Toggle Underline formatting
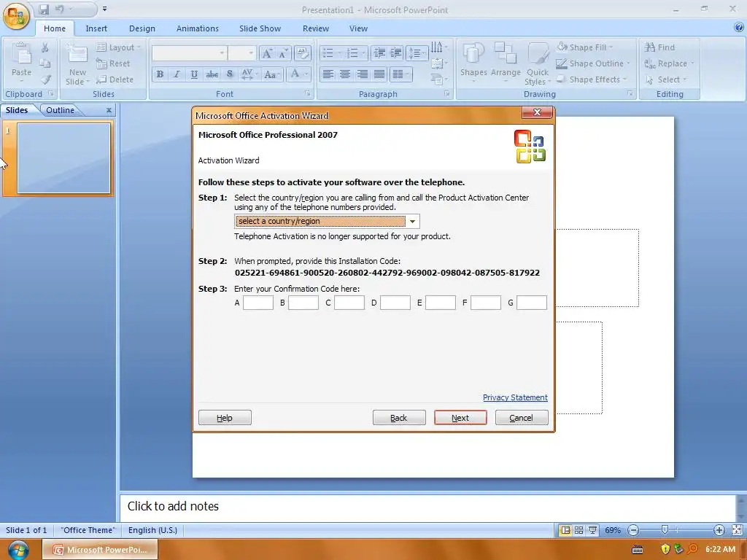Viewport: 747px width, 560px height. 194,74
